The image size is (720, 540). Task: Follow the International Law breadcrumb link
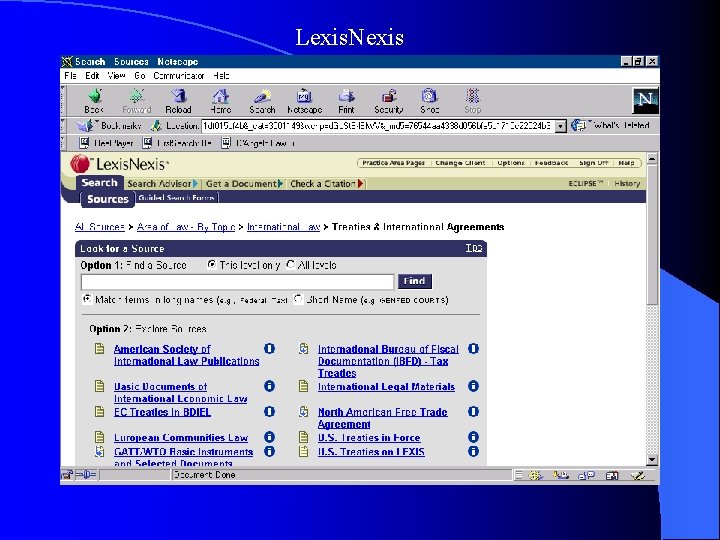coord(283,227)
